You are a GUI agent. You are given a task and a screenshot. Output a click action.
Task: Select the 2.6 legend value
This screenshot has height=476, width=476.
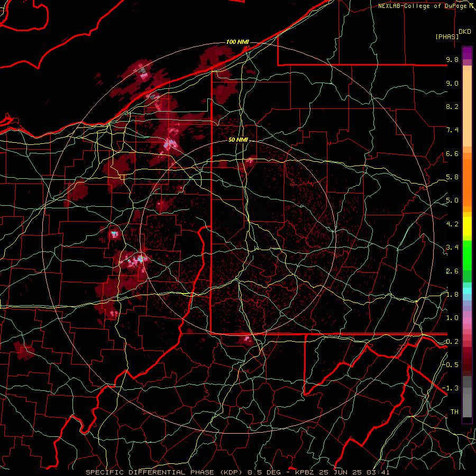click(x=452, y=271)
